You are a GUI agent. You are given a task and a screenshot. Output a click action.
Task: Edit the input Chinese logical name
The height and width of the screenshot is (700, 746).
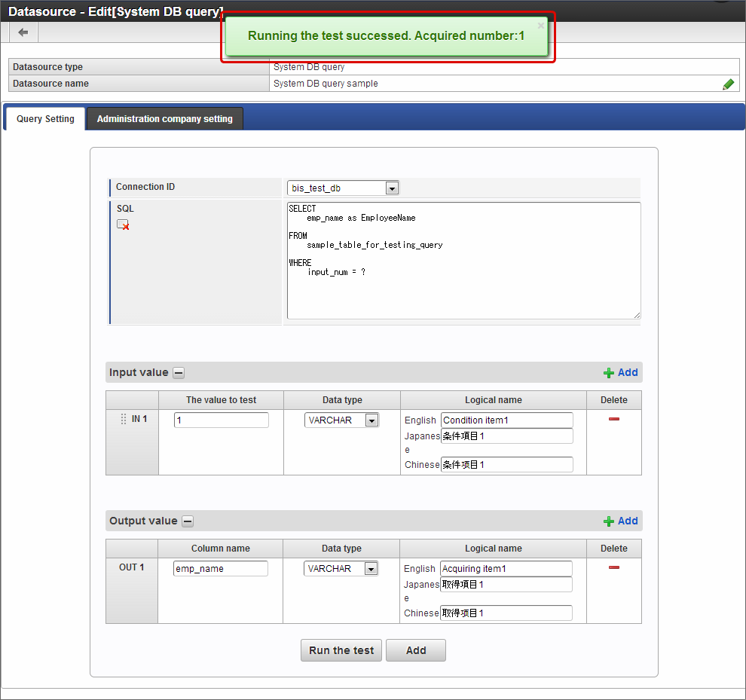(x=506, y=464)
